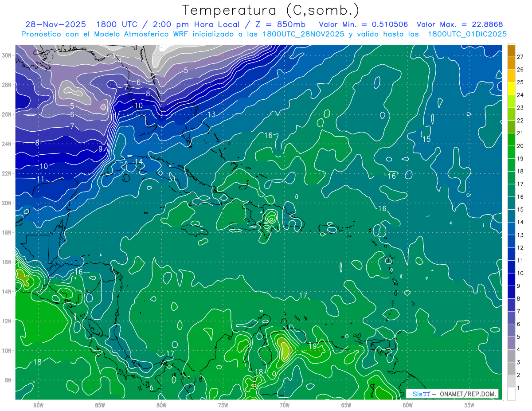The image size is (532, 411).
Task: Click the 8N latitude axis label
Action: (x=8, y=380)
